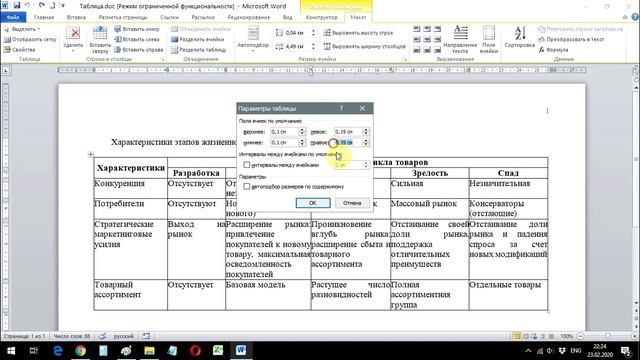This screenshot has height=360, width=640.
Task: Minimize the ribbon with the caret icon
Action: [625, 17]
